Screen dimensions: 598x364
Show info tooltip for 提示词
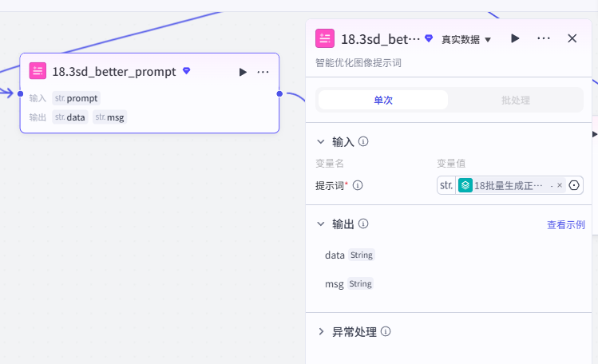point(358,185)
